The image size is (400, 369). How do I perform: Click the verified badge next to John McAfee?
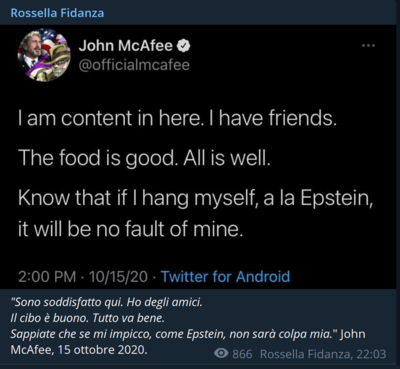pos(184,46)
